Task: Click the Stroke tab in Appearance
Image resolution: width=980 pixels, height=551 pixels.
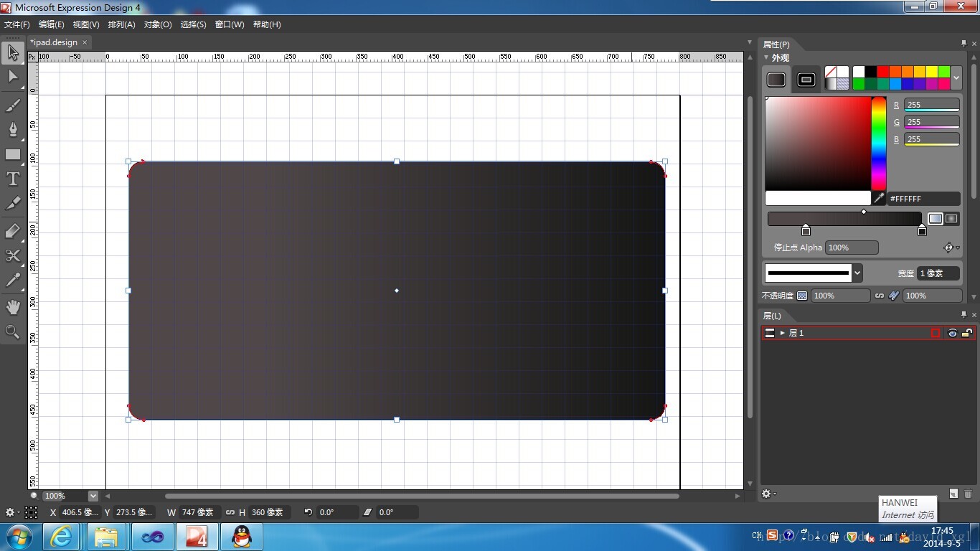Action: pyautogui.click(x=806, y=80)
